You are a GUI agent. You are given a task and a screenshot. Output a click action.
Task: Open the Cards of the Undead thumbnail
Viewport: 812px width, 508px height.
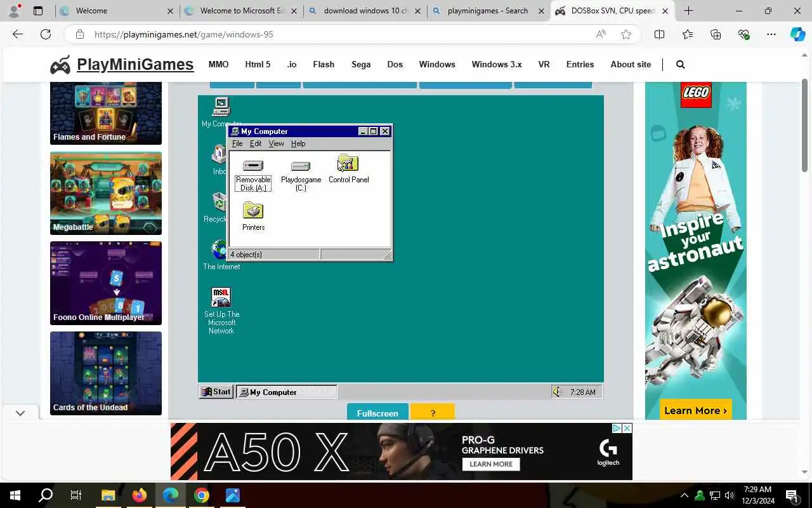(x=106, y=373)
